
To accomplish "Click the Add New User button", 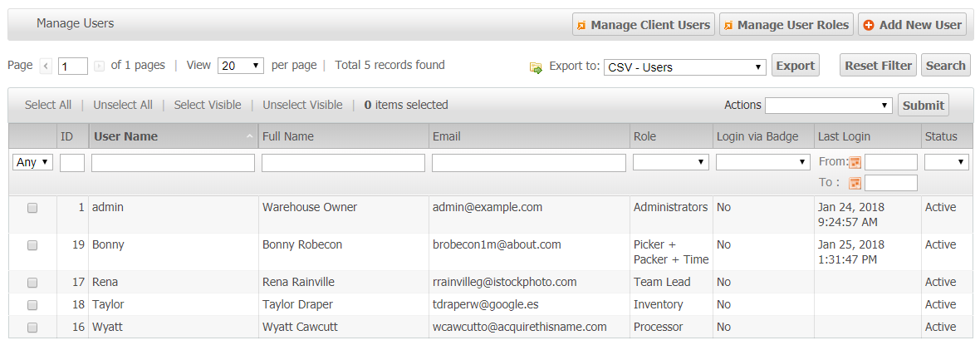I will coord(912,25).
